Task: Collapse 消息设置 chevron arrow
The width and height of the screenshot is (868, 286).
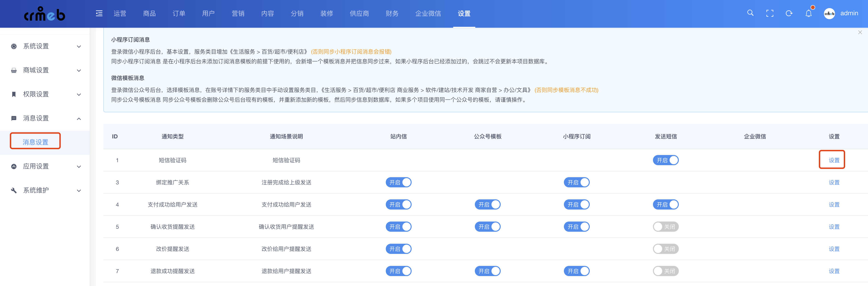Action: (79, 118)
